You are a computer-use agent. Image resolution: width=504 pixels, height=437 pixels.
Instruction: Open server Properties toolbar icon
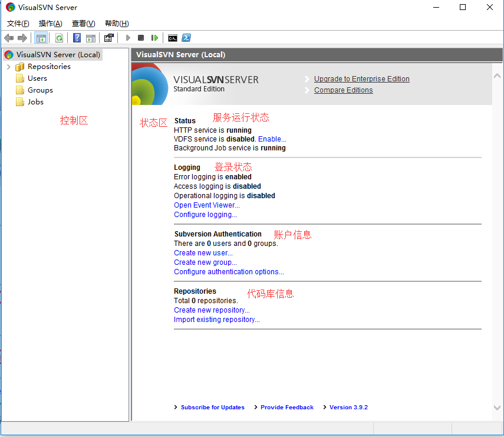point(109,38)
